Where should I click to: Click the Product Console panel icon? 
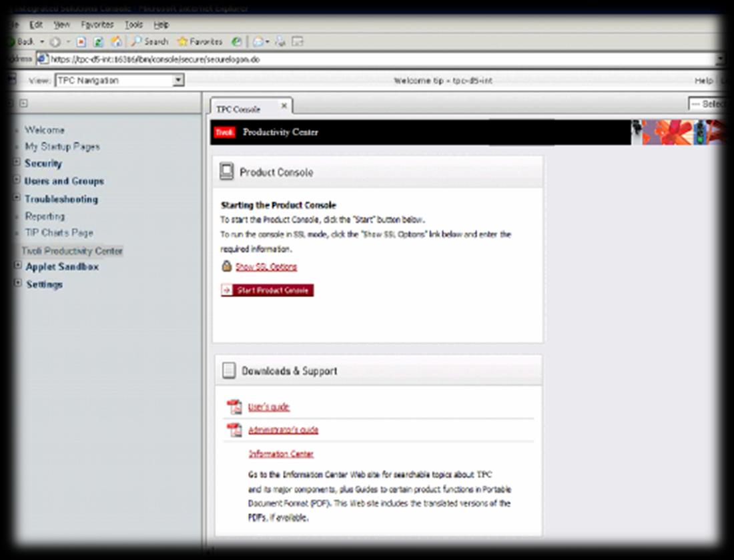click(227, 172)
